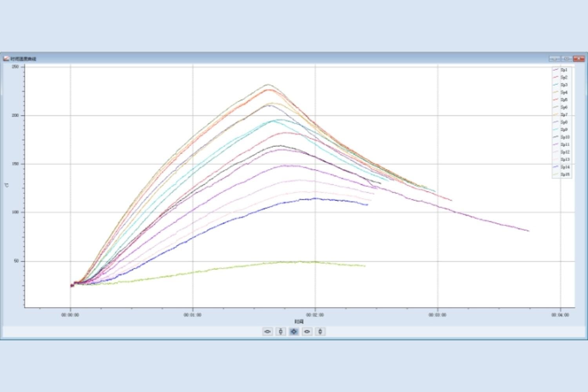The image size is (588, 392).
Task: Maximize the temperature curve window
Action: 566,59
